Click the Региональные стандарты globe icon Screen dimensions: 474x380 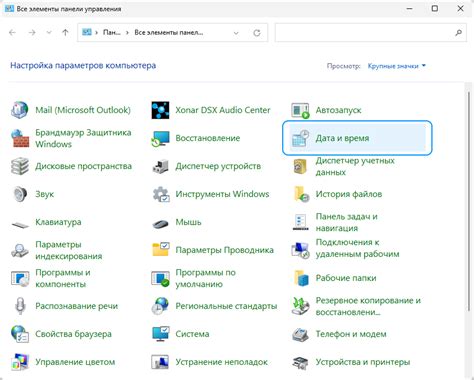[x=160, y=306]
